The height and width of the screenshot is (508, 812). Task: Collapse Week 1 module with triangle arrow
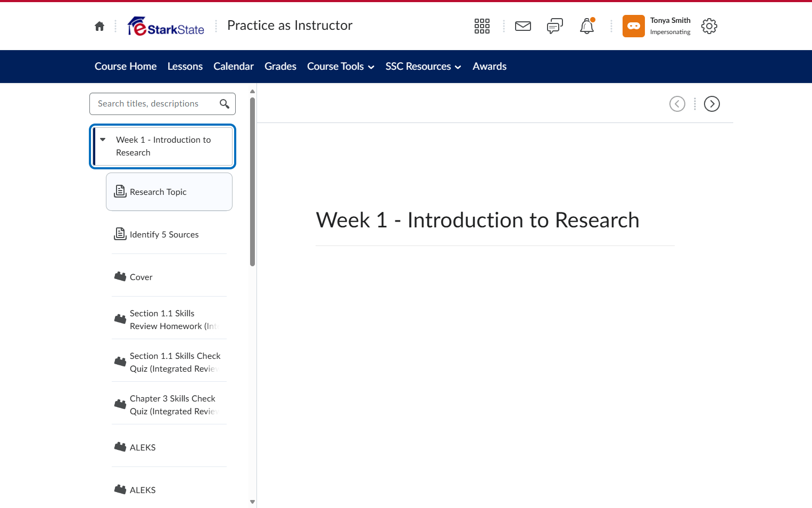pyautogui.click(x=103, y=140)
